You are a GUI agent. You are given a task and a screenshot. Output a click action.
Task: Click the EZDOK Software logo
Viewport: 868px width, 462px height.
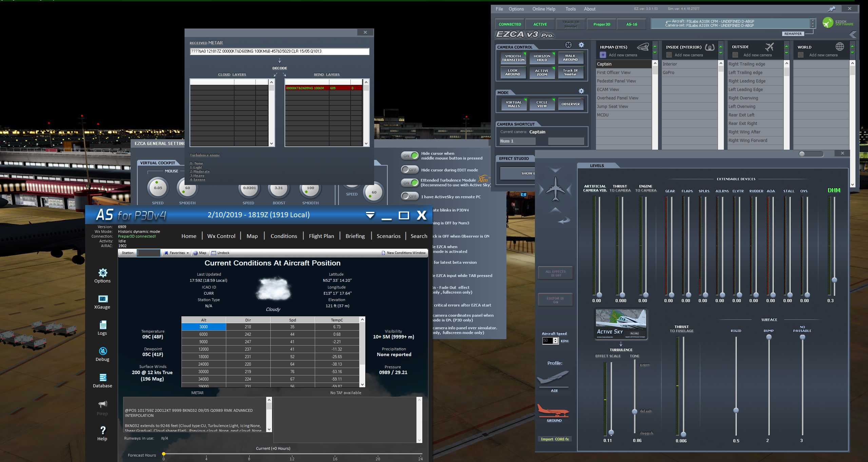838,23
